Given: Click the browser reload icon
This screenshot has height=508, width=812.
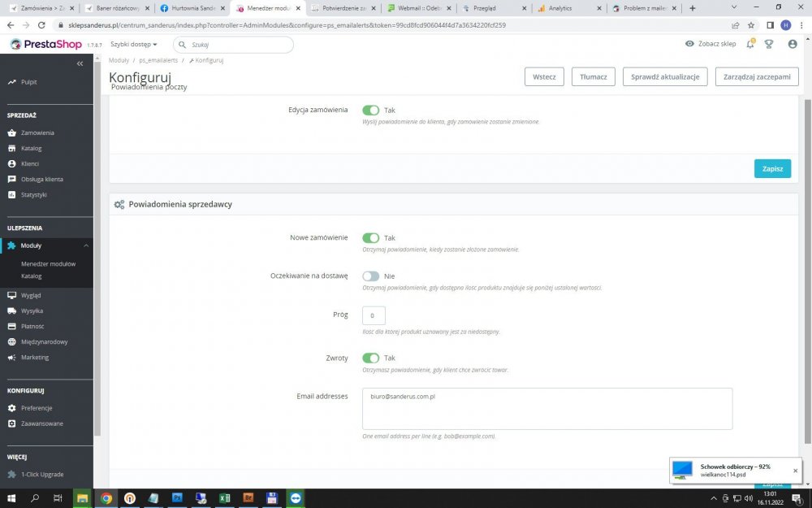Looking at the screenshot, I should pos(41,25).
